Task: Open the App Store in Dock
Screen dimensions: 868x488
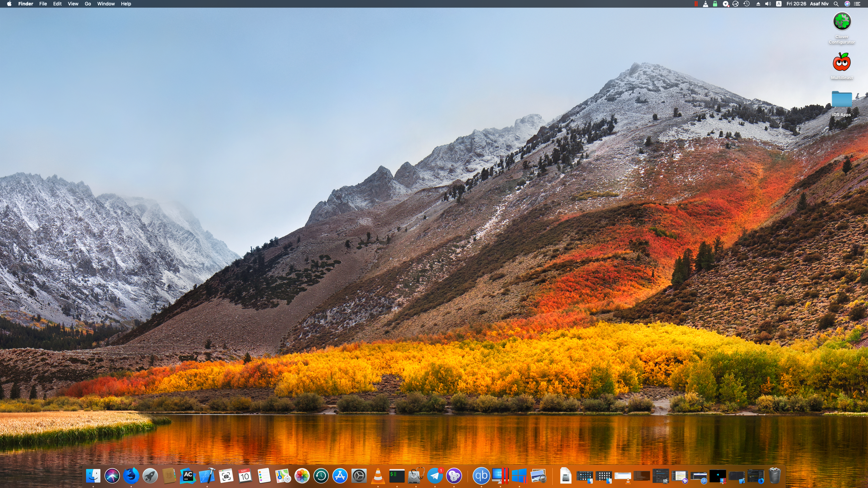Action: click(340, 476)
